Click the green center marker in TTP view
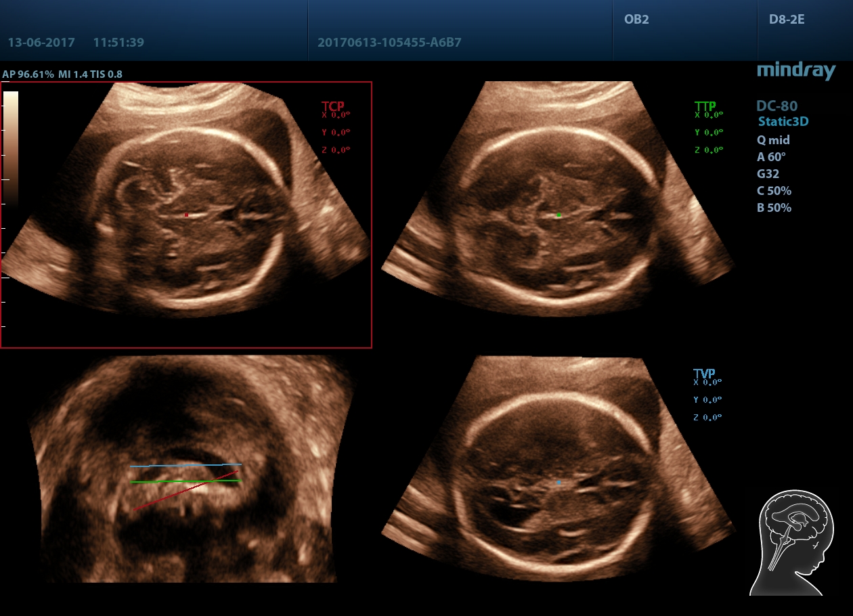853x616 pixels. [x=559, y=215]
